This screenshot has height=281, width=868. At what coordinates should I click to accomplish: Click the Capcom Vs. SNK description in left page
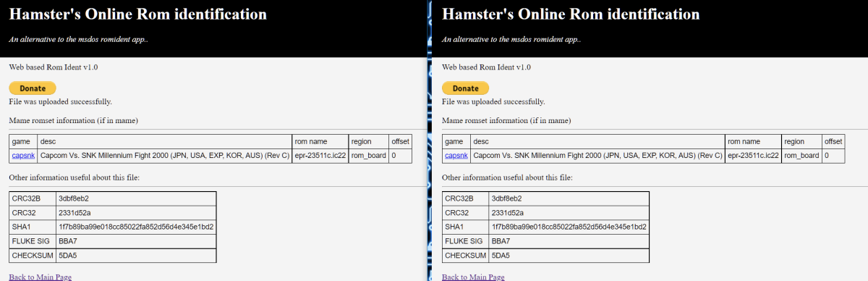tap(165, 156)
